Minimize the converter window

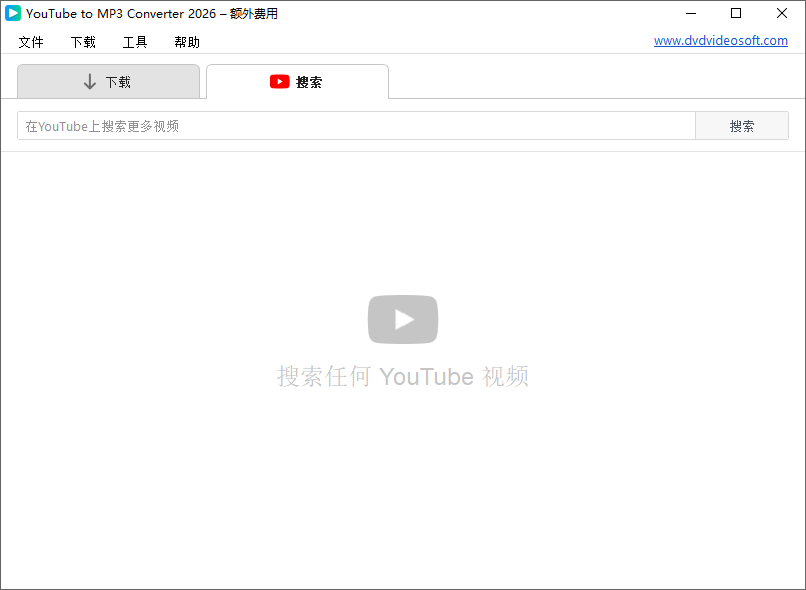tap(691, 13)
